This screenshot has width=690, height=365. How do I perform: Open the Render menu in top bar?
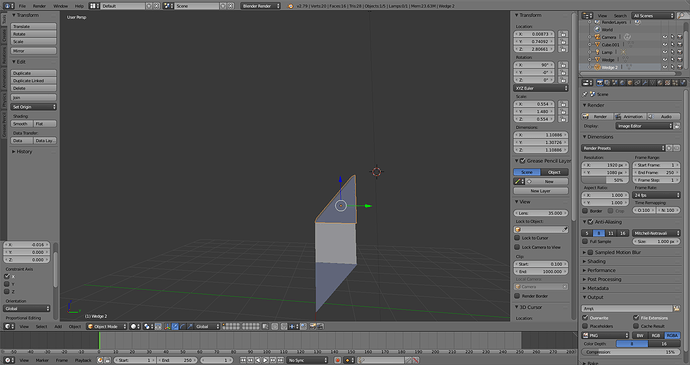(39, 6)
